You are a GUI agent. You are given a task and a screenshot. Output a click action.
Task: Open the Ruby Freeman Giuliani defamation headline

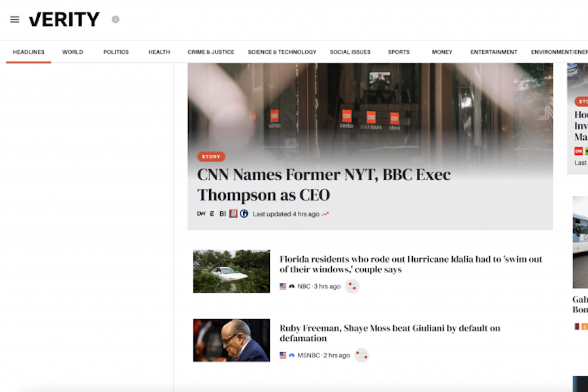coord(390,333)
